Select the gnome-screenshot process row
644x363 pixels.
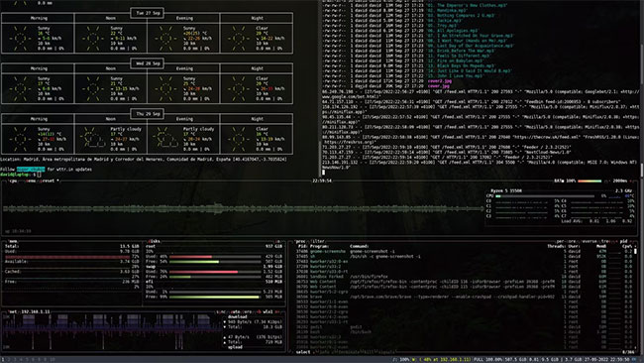click(464, 251)
